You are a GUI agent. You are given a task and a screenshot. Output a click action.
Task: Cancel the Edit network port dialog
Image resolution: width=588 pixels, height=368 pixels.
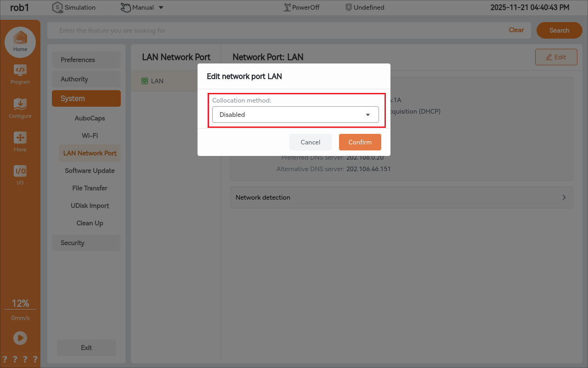click(x=310, y=142)
